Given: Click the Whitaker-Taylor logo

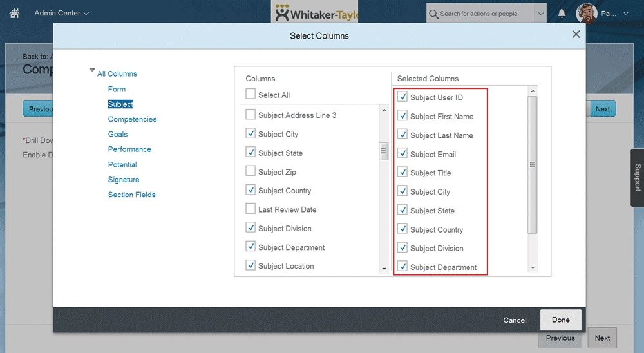Looking at the screenshot, I should pyautogui.click(x=316, y=13).
